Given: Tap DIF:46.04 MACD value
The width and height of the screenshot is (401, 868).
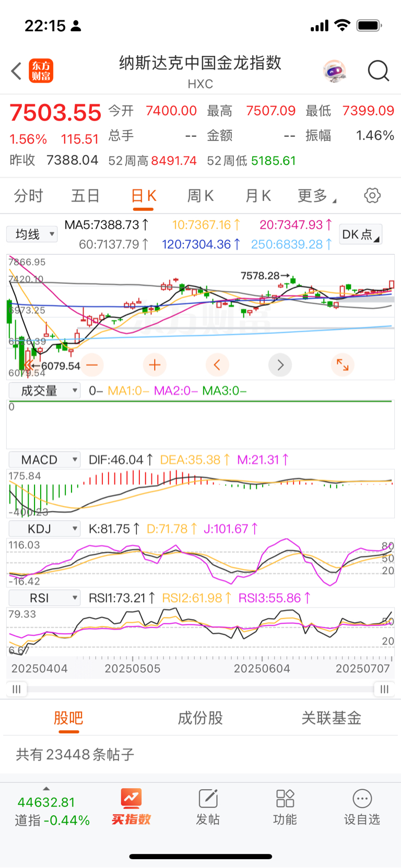Looking at the screenshot, I should 121,460.
